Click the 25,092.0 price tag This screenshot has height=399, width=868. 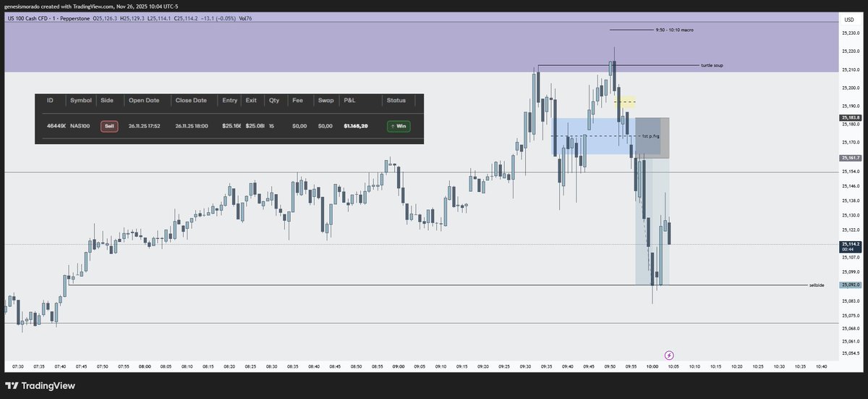(850, 285)
